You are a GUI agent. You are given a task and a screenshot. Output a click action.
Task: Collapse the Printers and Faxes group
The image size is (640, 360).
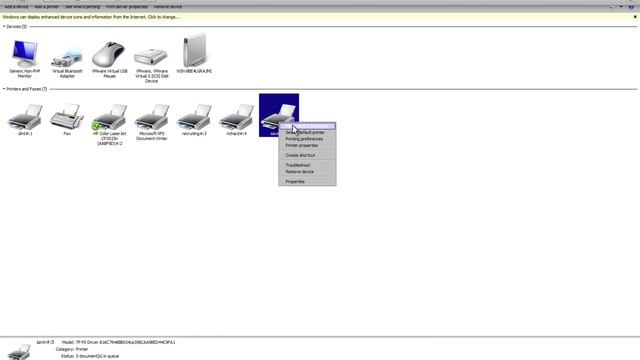[4, 89]
